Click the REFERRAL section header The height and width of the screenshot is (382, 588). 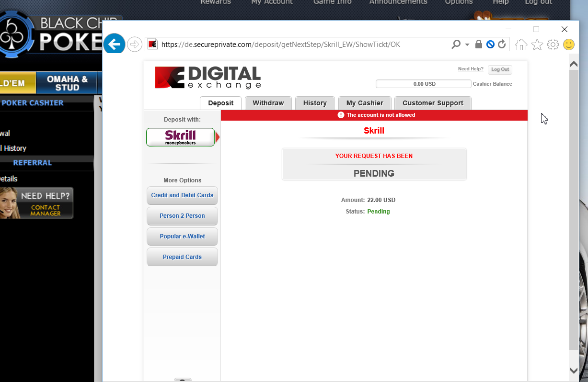[33, 163]
